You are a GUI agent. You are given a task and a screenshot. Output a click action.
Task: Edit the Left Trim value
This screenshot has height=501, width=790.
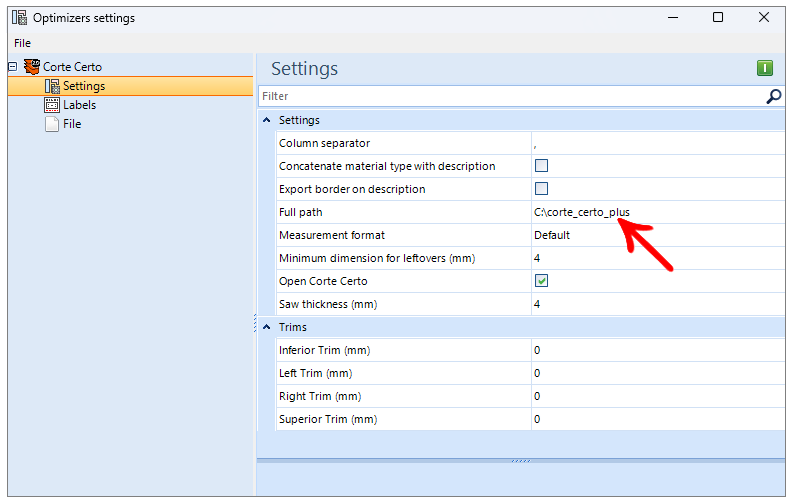click(658, 373)
